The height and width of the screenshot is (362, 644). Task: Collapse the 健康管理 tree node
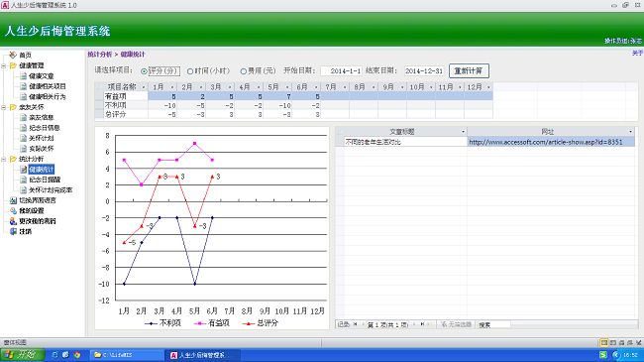4,65
